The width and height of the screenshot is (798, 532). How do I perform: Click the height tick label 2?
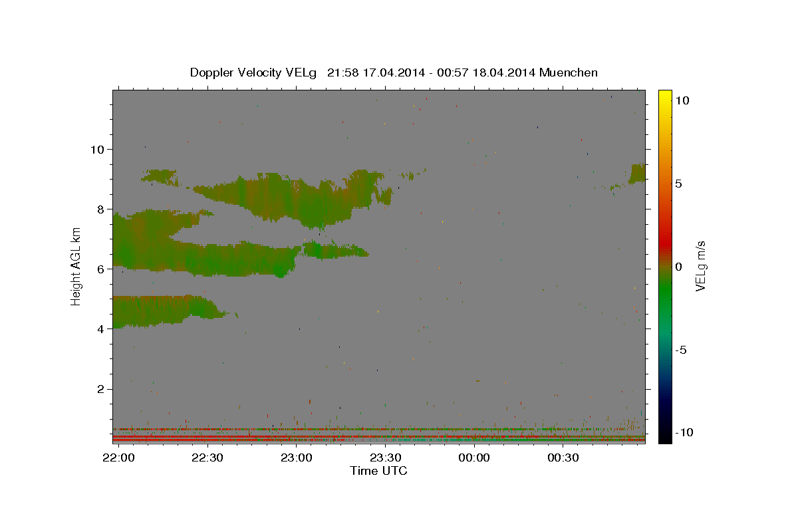pos(100,388)
